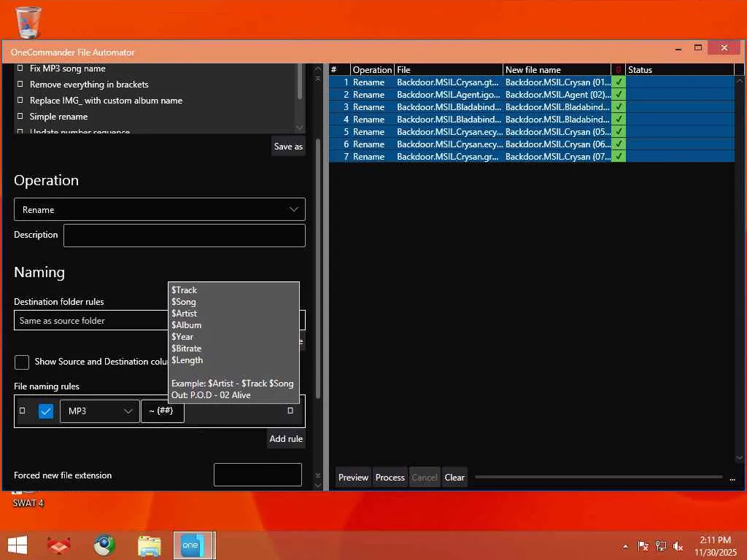Click left panel scroll-up arrow
747x560 pixels.
tap(318, 69)
